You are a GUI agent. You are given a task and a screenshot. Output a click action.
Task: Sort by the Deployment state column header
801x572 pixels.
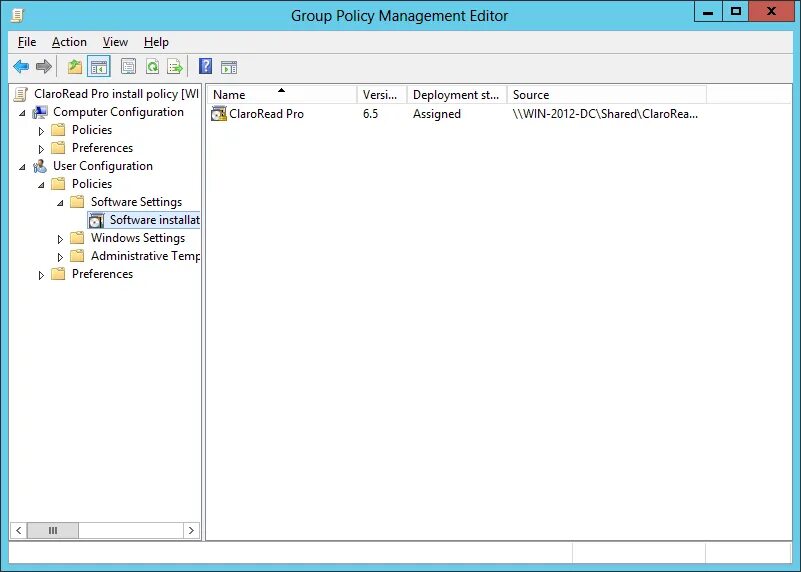(457, 94)
